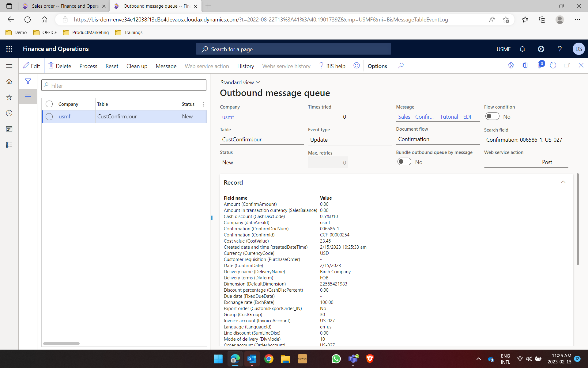The width and height of the screenshot is (588, 368).
Task: Open Recent clock icon in sidebar
Action: (9, 113)
